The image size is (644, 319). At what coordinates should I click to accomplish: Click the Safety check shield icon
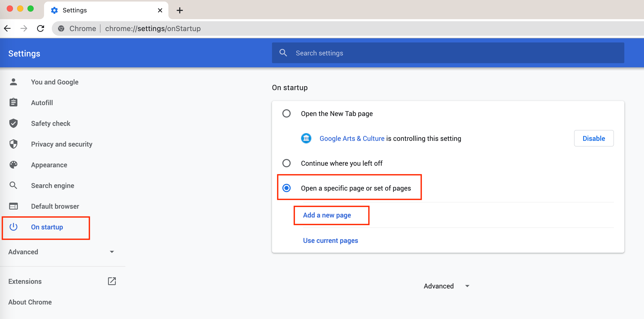coord(13,123)
